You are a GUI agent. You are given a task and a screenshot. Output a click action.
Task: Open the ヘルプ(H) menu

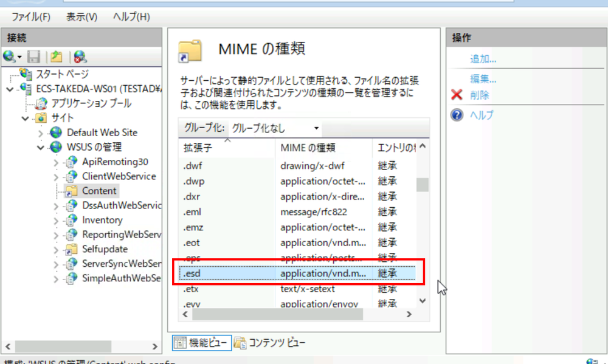pos(131,16)
